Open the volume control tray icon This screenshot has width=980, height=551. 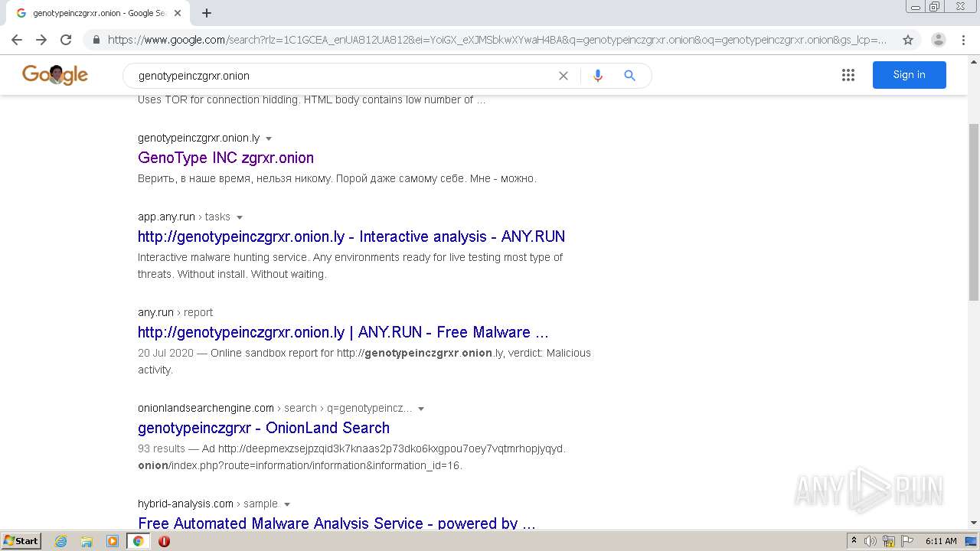click(x=871, y=541)
